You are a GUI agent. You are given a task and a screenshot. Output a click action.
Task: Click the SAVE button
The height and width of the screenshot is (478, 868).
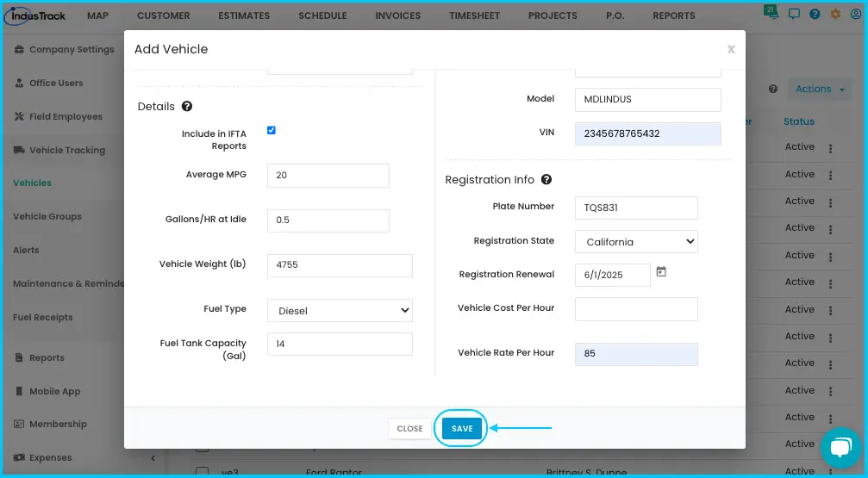[462, 428]
